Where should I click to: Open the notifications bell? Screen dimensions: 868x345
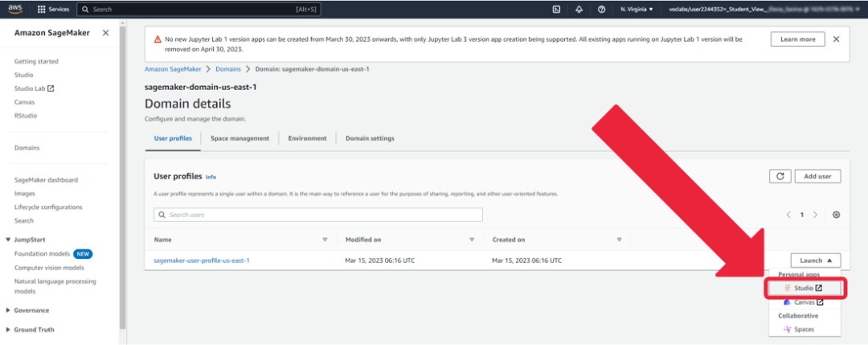pos(579,10)
